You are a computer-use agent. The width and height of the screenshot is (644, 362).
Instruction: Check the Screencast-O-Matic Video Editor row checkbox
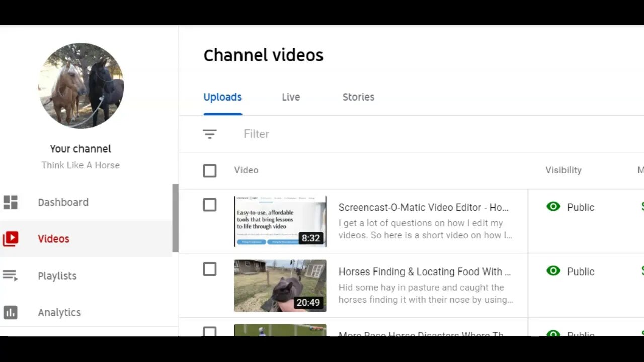point(210,205)
